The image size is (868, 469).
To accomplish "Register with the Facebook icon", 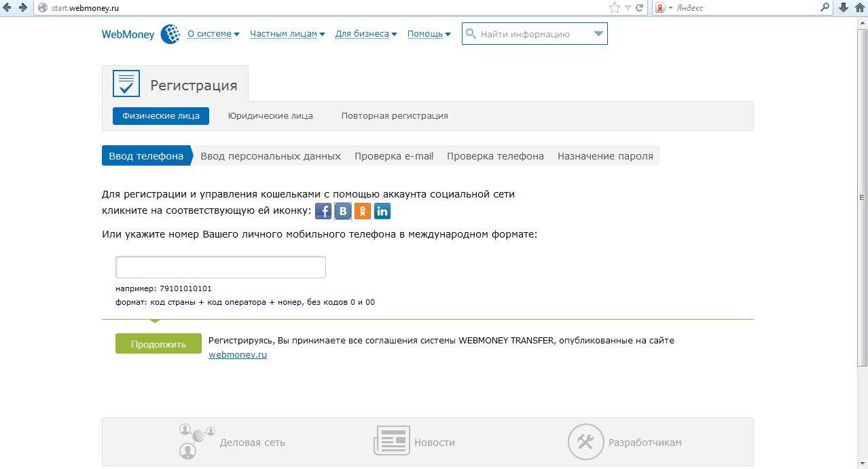I will click(x=323, y=211).
